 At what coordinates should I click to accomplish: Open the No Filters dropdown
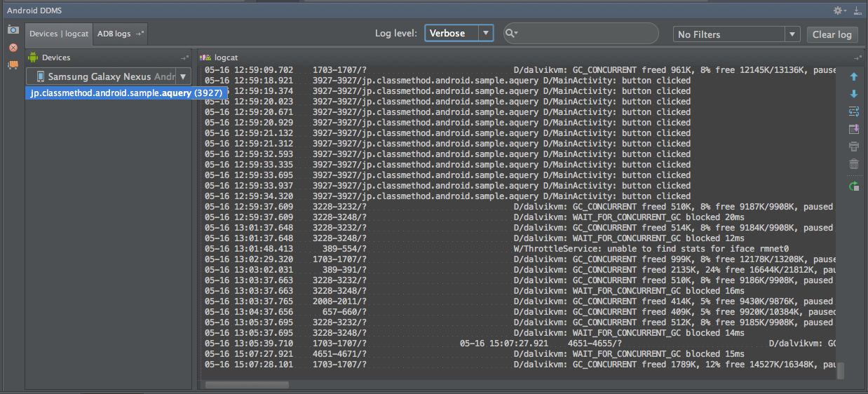click(x=736, y=34)
